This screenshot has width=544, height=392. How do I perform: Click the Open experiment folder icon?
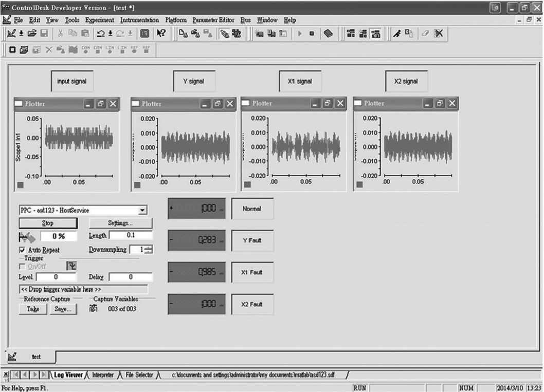32,33
